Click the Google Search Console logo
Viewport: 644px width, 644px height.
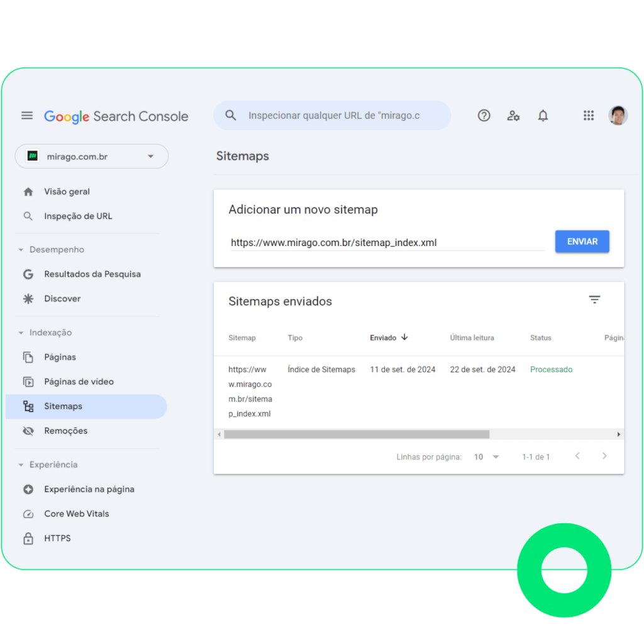[116, 116]
